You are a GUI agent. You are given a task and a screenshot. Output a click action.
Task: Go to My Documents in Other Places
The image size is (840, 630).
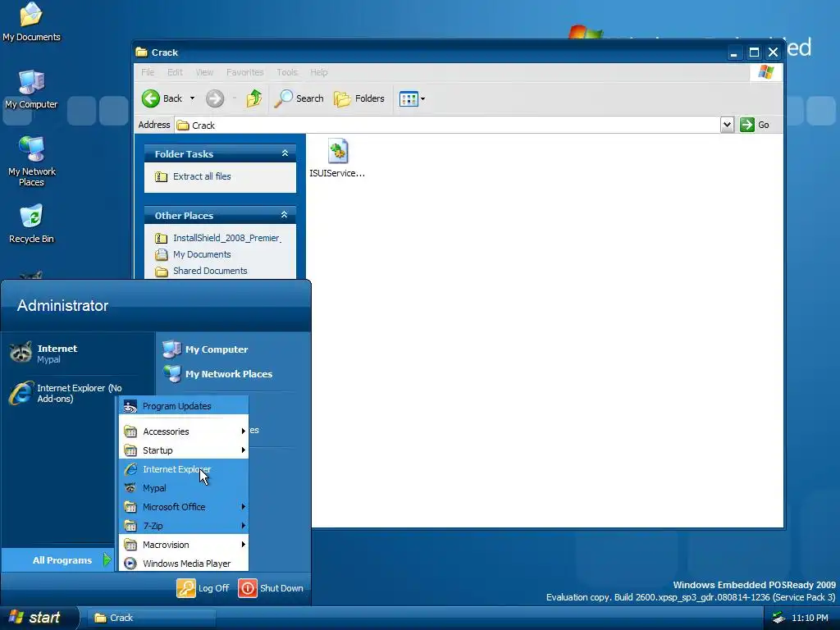(202, 254)
